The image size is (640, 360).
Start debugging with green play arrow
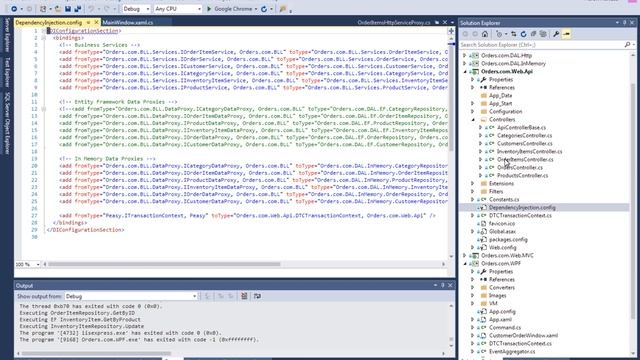coord(209,9)
